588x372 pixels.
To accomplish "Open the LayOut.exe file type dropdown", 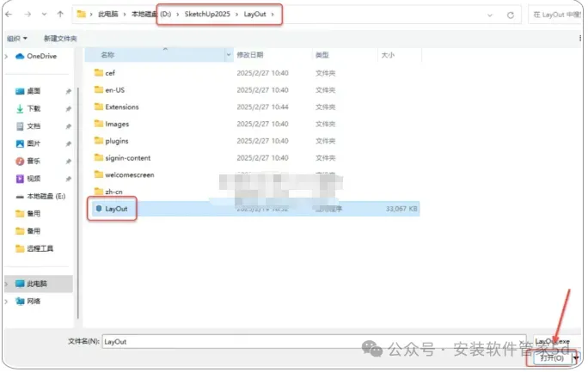I will coord(557,341).
